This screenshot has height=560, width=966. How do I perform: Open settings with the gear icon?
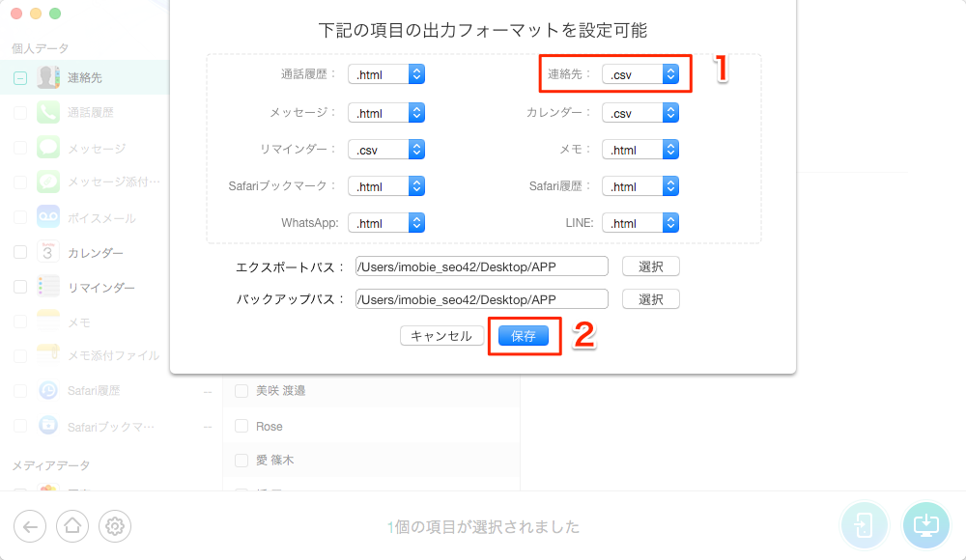coord(115,527)
